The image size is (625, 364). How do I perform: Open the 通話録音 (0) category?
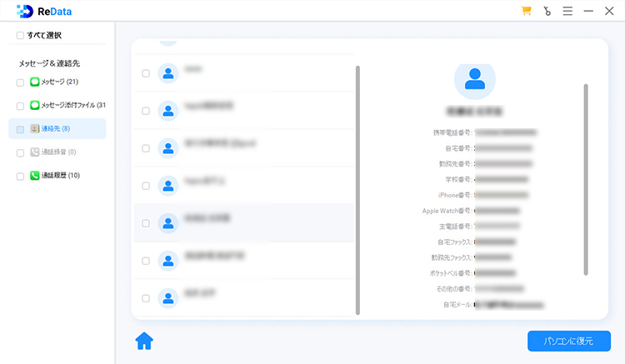tap(58, 152)
